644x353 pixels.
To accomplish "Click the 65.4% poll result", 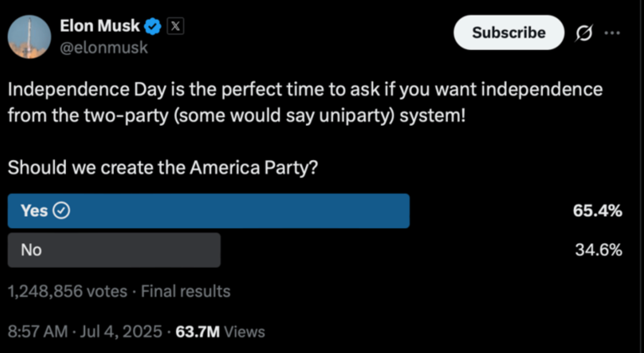I will (597, 211).
